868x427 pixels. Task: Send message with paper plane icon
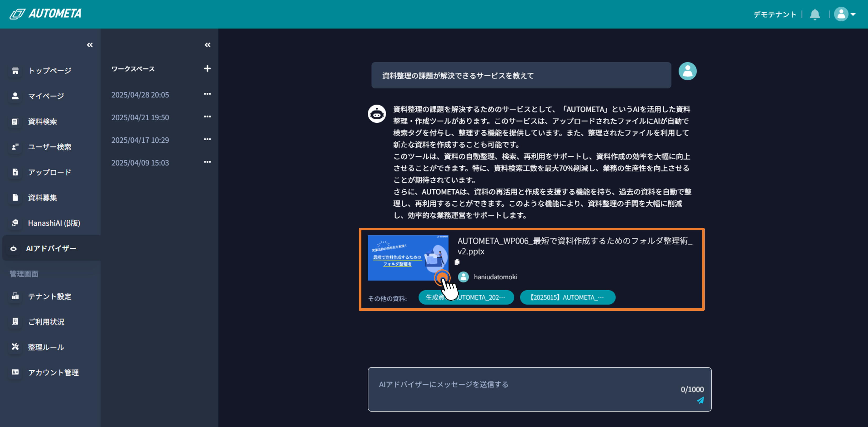tap(700, 400)
